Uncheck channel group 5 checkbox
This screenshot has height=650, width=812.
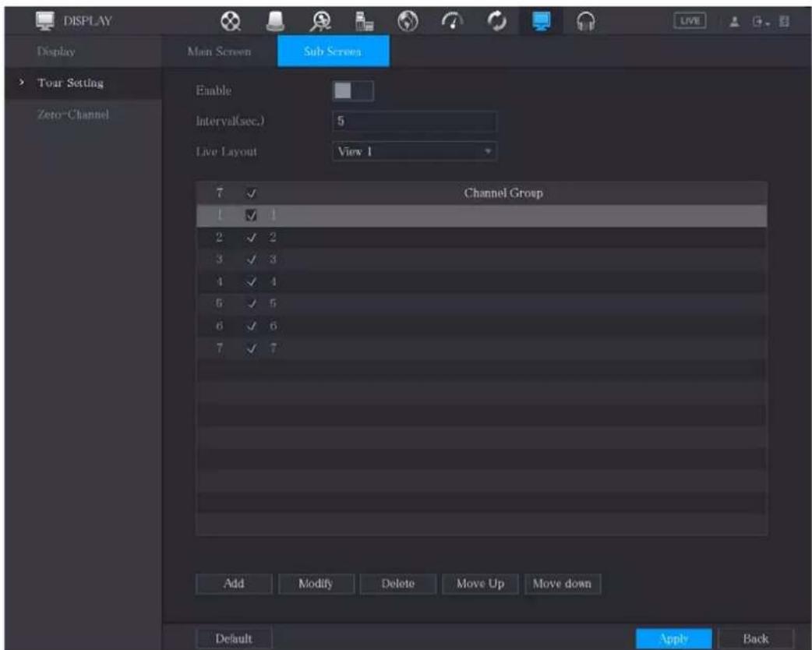coord(251,303)
